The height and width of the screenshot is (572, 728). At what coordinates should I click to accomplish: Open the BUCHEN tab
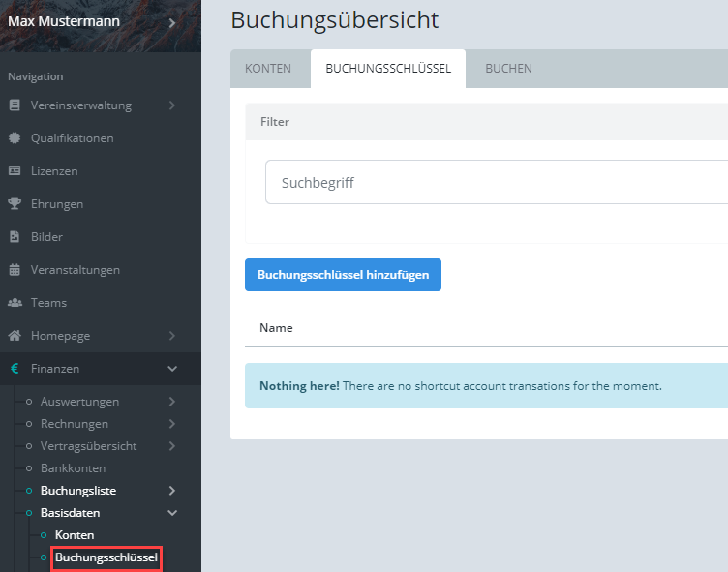508,69
